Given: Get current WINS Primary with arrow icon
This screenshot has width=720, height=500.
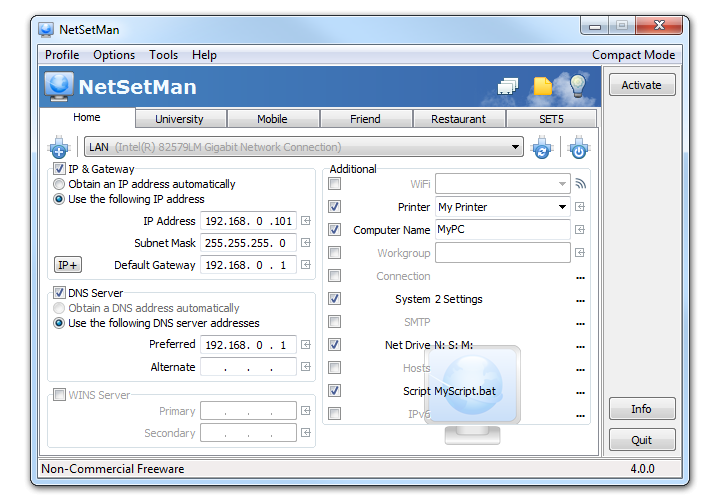Looking at the screenshot, I should [x=306, y=410].
